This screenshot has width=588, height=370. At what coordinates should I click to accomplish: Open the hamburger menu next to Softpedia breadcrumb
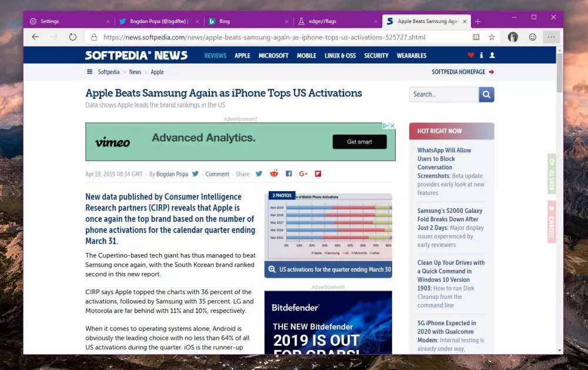[x=89, y=72]
